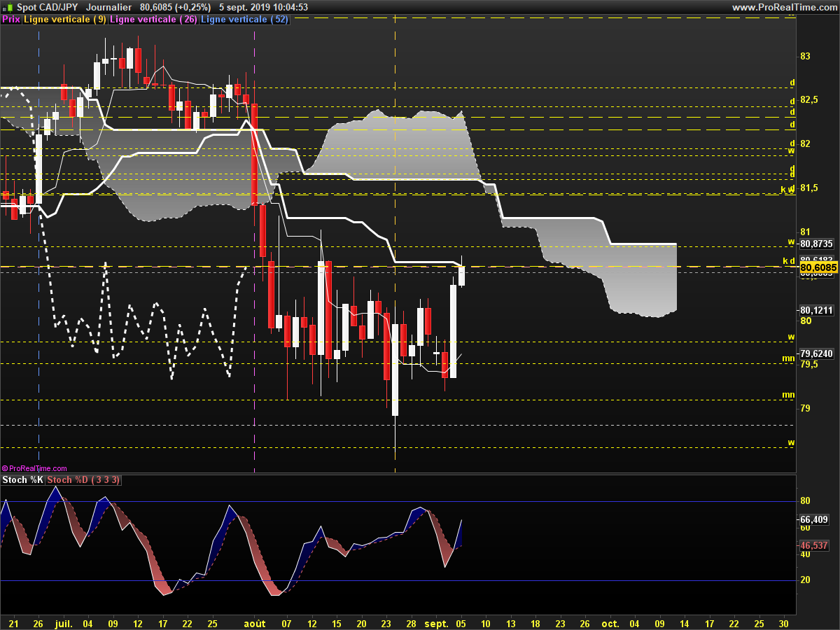Select the Spot CAD/JPY instrument title
Screen dimensions: 840x630
(x=47, y=7)
